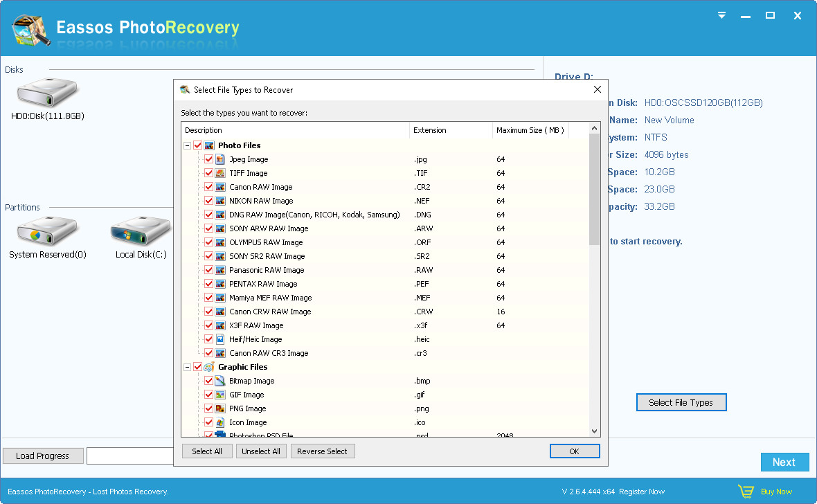Select the HD0:Disk(111.8GB) drive icon

click(47, 92)
